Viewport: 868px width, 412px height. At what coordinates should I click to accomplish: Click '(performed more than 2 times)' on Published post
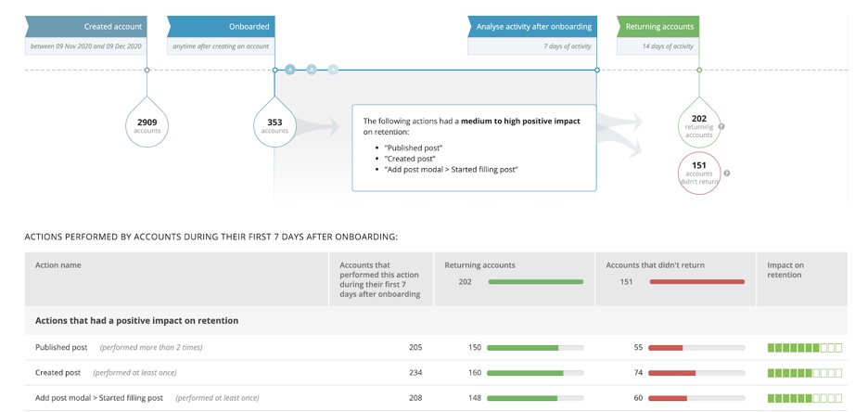click(151, 348)
